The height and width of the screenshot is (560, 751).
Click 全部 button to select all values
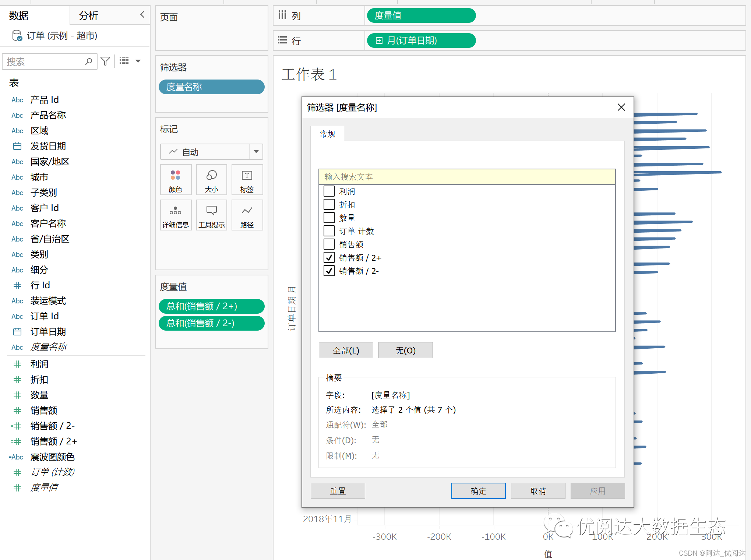345,350
